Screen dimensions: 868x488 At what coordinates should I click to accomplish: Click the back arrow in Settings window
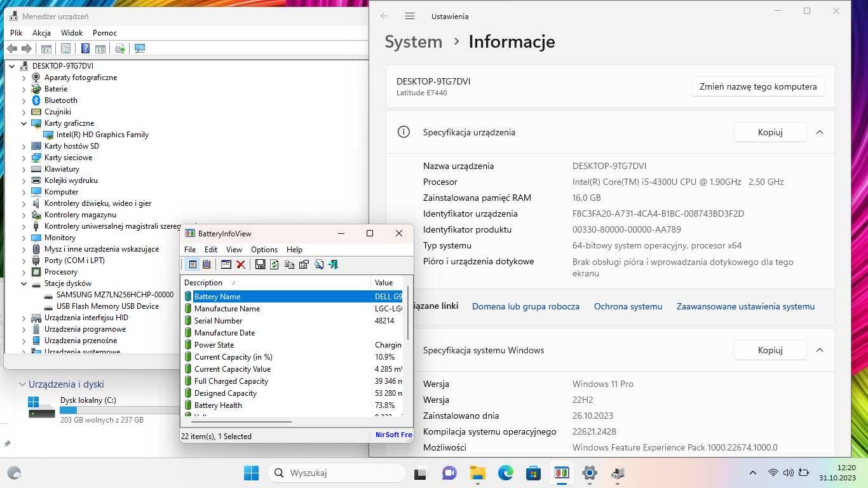coord(384,16)
